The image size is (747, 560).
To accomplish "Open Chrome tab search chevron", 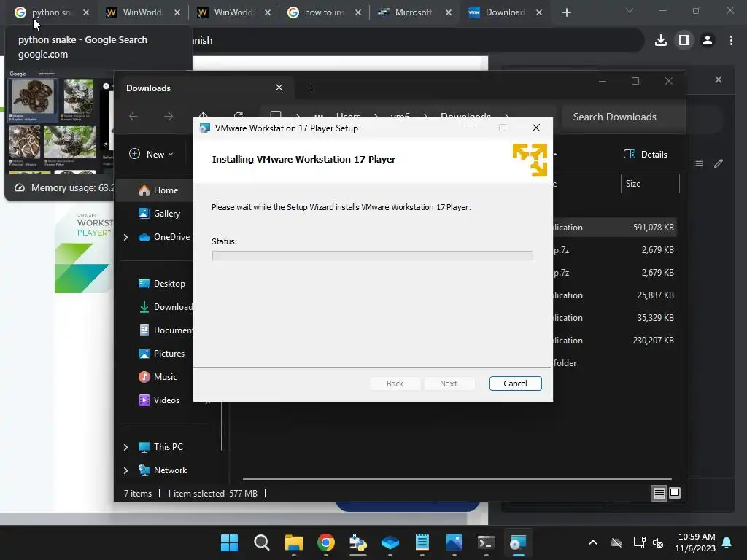I will tap(630, 10).
